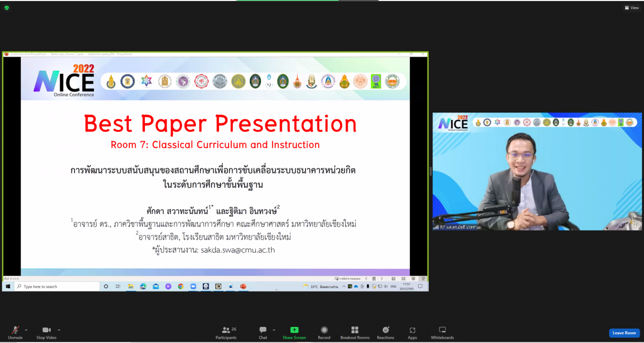Viewport: 644px width, 343px height.
Task: Click the Cortana circle on the shared taskbar
Action: pos(106,287)
